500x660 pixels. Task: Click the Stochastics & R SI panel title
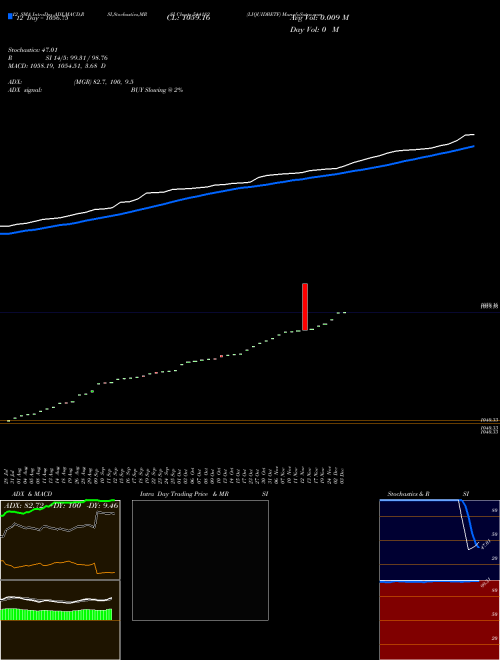[428, 494]
